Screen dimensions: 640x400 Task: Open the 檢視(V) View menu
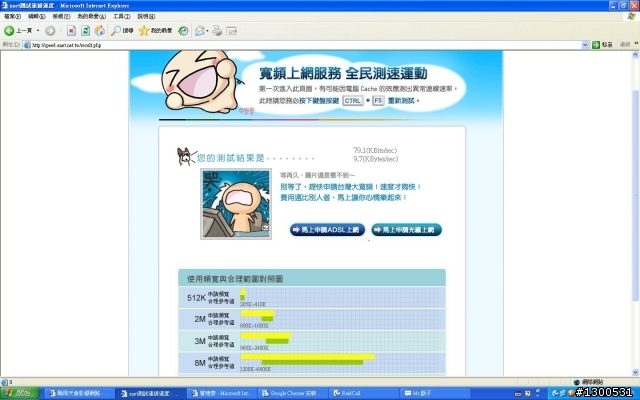tap(61, 16)
